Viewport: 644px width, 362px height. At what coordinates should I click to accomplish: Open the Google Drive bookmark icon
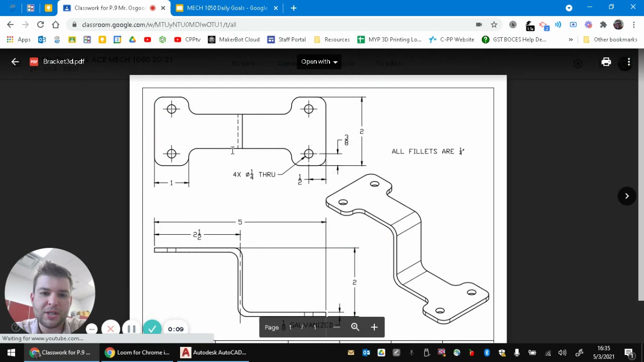click(132, 39)
